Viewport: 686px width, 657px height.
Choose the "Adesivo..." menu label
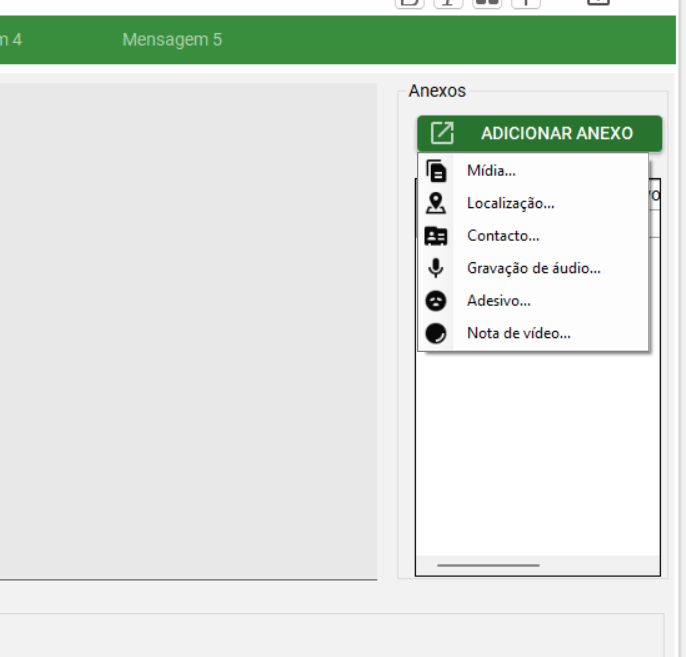click(x=498, y=301)
